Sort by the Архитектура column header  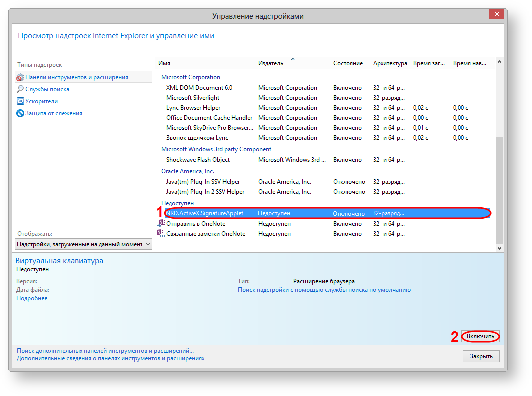coord(390,63)
